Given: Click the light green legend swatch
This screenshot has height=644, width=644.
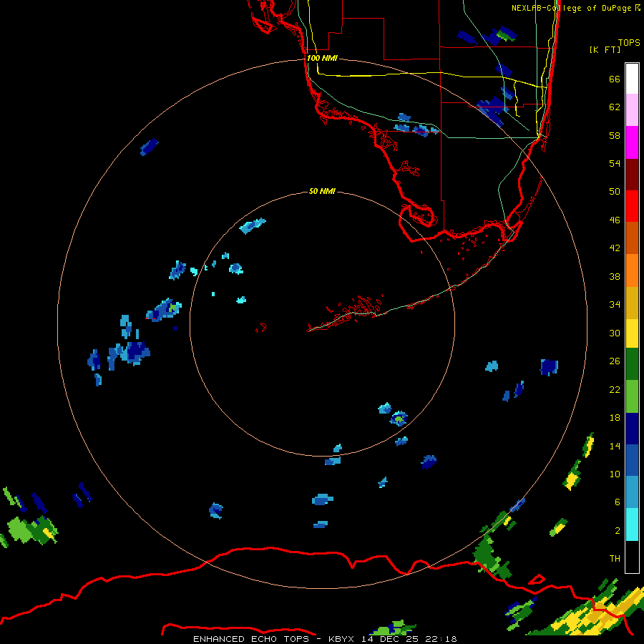Looking at the screenshot, I should click(632, 396).
